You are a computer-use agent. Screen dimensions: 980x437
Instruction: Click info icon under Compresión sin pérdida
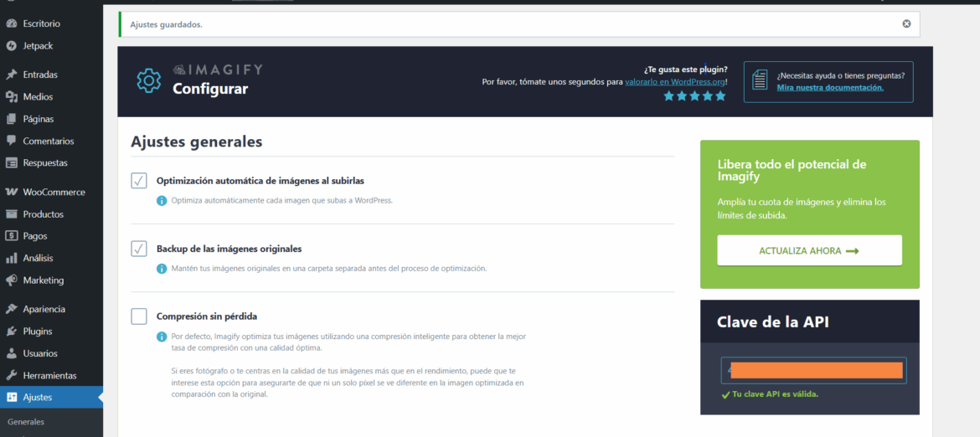(162, 337)
